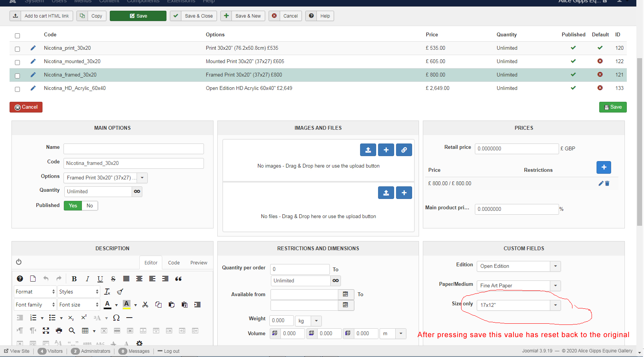Open the Font family dropdown

tap(35, 305)
